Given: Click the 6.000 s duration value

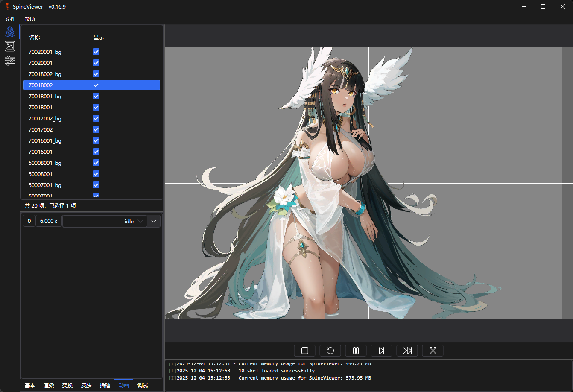Looking at the screenshot, I should 49,221.
